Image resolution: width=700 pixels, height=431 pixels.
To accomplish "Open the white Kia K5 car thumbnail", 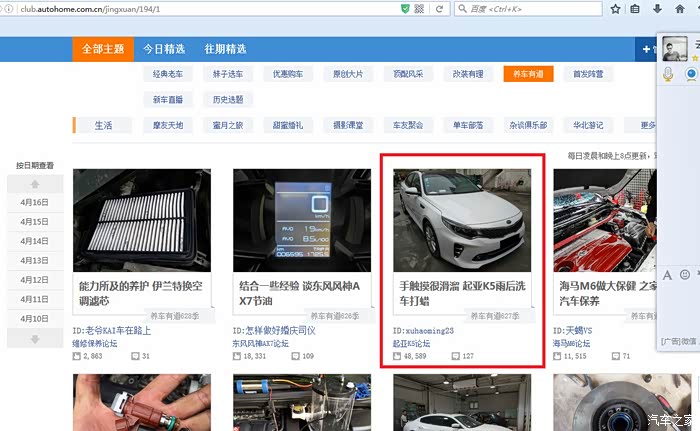I will coord(461,220).
